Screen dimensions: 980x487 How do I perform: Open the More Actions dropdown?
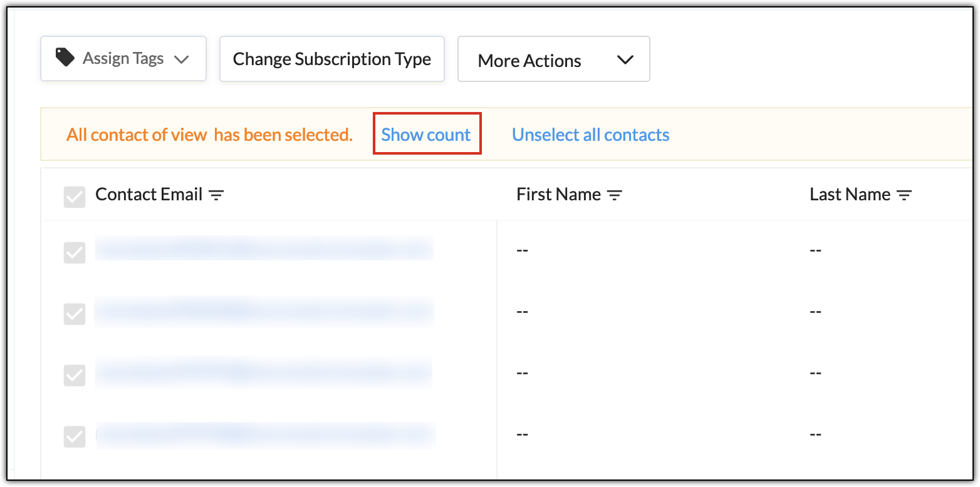tap(529, 60)
